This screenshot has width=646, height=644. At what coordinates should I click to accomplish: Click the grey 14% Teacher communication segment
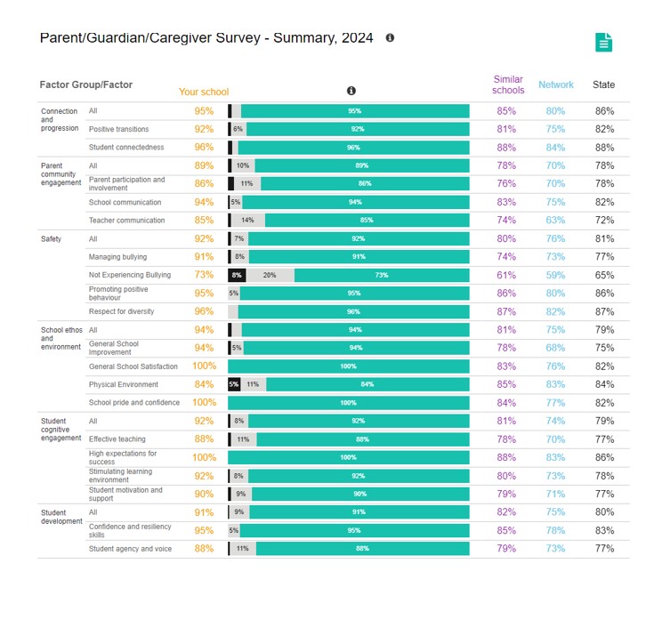247,221
